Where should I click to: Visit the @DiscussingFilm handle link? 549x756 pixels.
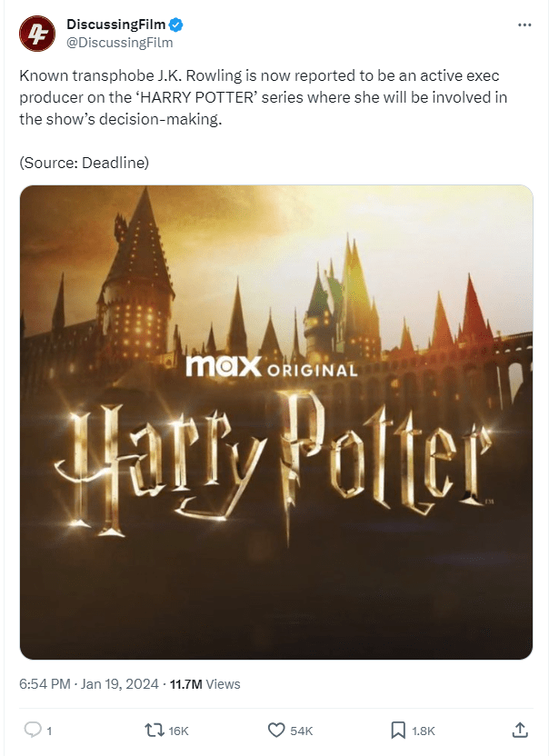[x=119, y=43]
